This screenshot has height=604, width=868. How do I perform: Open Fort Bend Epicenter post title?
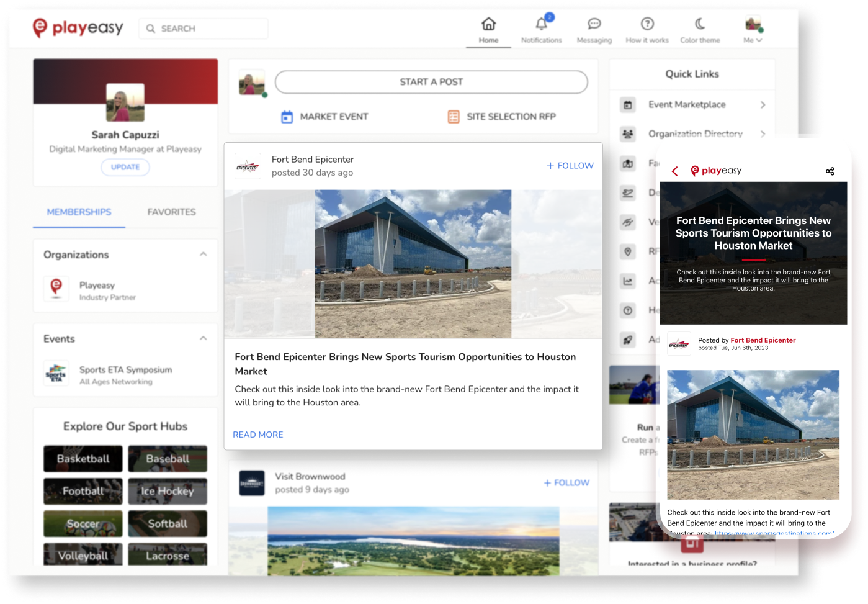405,364
